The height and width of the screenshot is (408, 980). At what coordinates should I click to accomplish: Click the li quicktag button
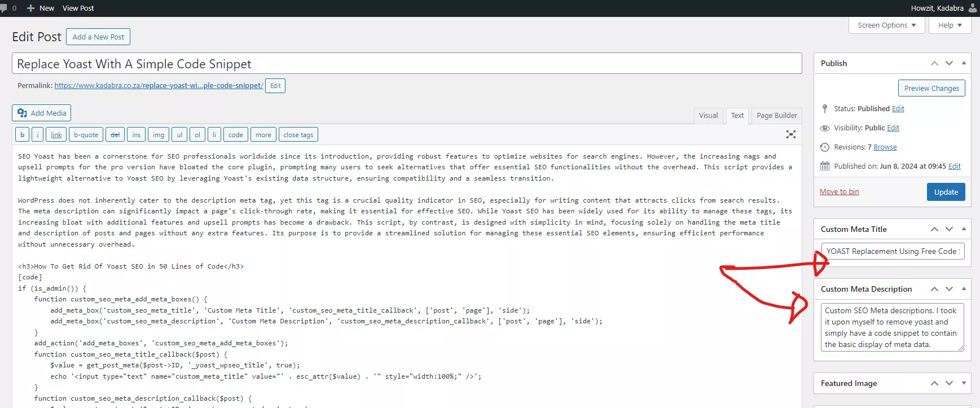[214, 135]
